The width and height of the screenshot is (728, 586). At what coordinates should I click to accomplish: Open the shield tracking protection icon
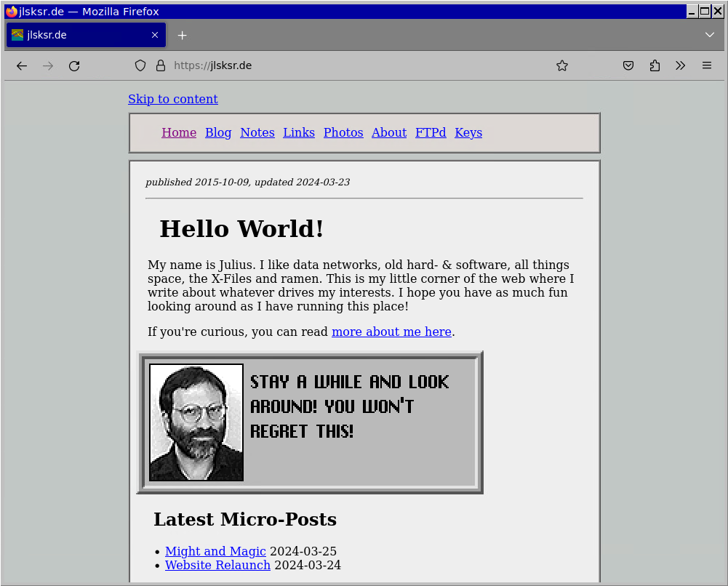pos(140,65)
